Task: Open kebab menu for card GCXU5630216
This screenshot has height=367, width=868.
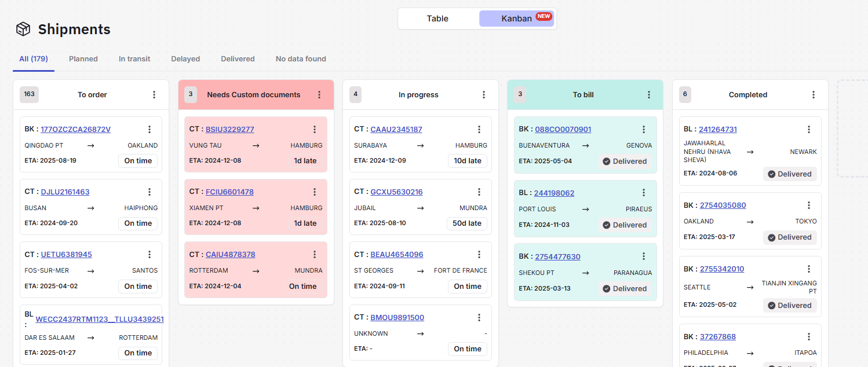Action: tap(479, 192)
